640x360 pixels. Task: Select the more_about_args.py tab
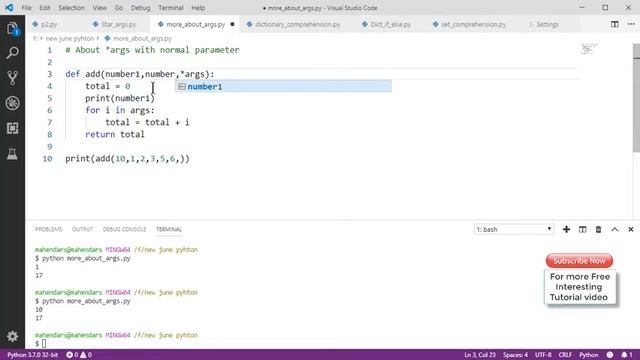(x=196, y=24)
